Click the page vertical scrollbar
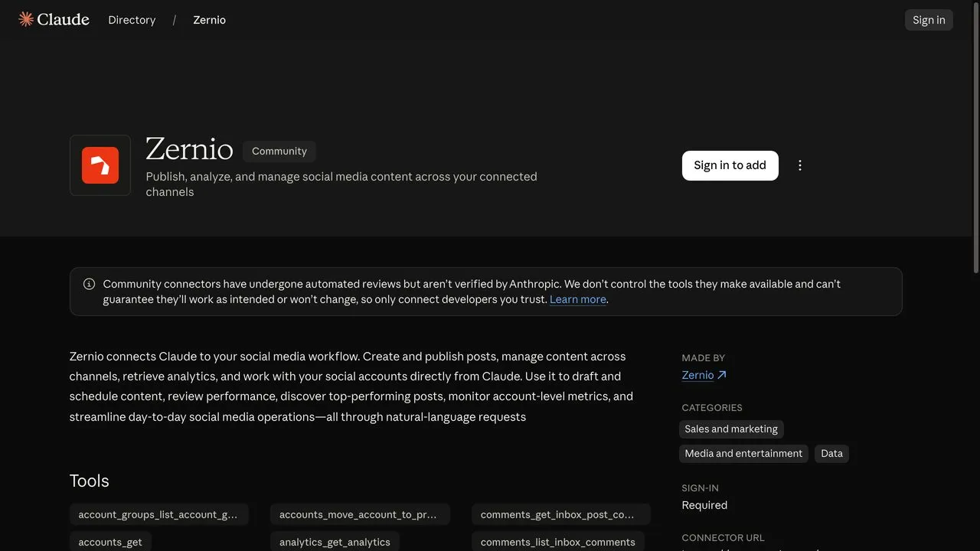 pos(975,138)
